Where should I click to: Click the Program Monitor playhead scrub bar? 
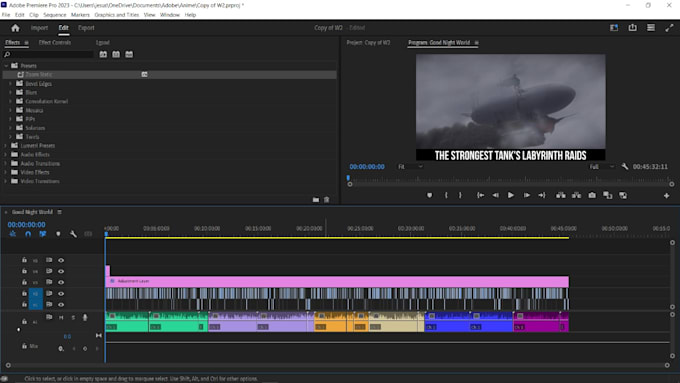[x=510, y=179]
